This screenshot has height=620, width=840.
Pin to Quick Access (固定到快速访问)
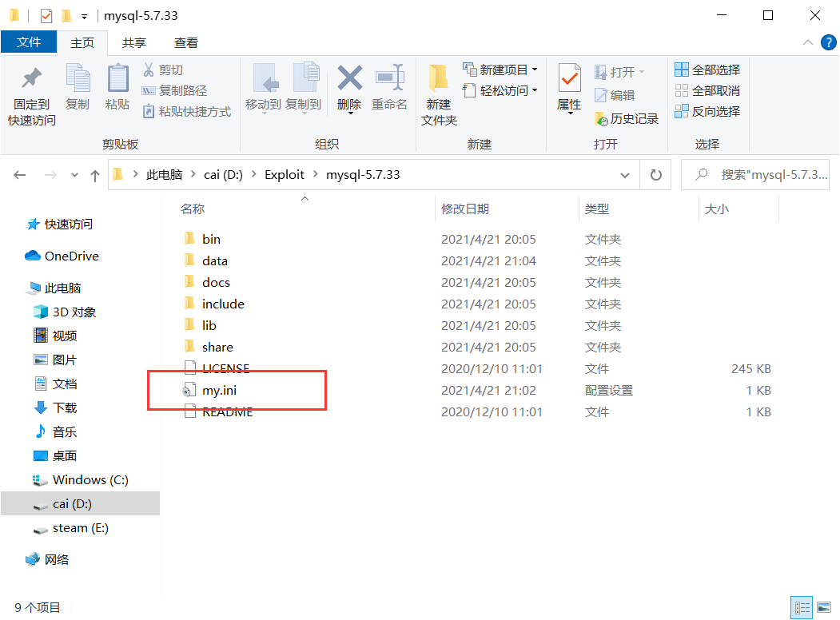(x=32, y=97)
